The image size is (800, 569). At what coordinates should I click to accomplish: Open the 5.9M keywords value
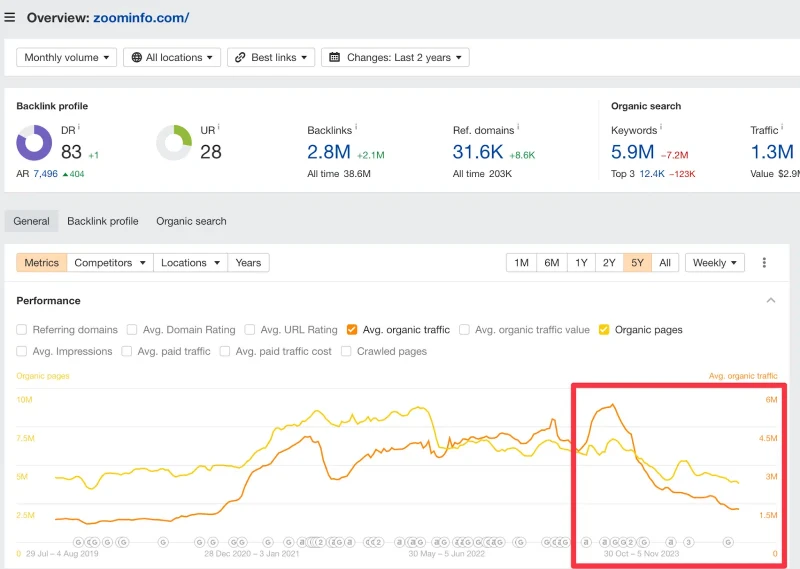pyautogui.click(x=633, y=152)
